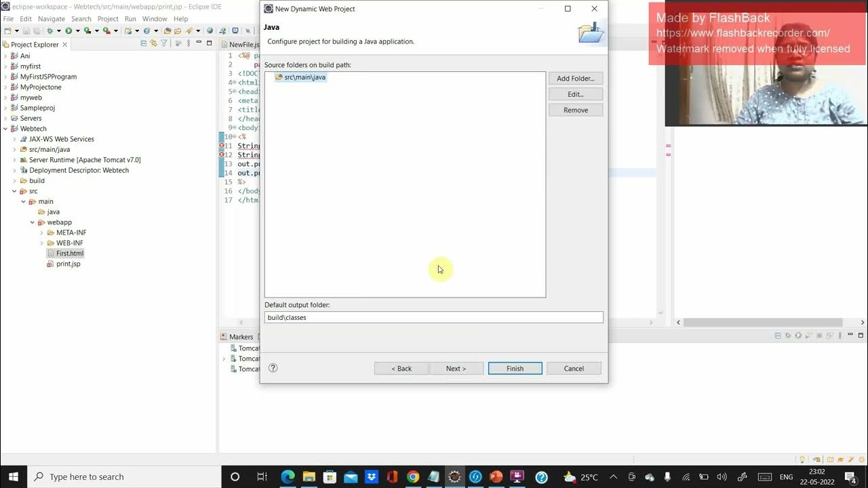
Task: Select Server Runtime [Apache Tomcat v7.0]
Action: point(79,160)
